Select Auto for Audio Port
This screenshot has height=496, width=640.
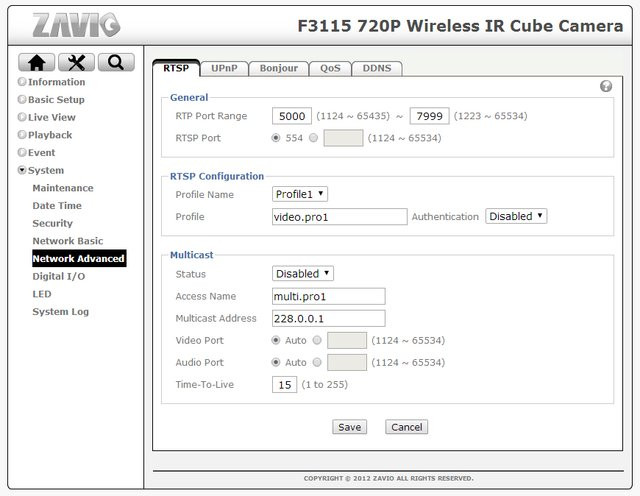276,362
